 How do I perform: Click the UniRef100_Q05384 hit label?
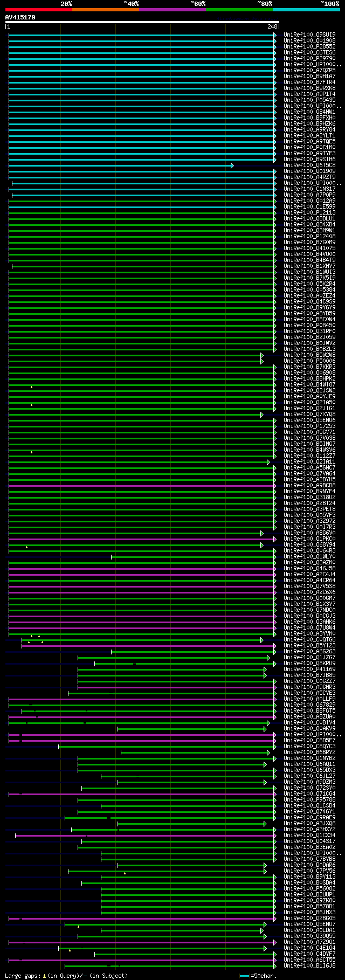pyautogui.click(x=309, y=290)
